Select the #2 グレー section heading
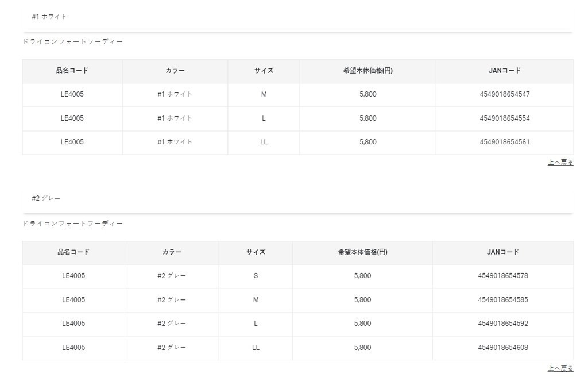The image size is (588, 385). (x=46, y=198)
